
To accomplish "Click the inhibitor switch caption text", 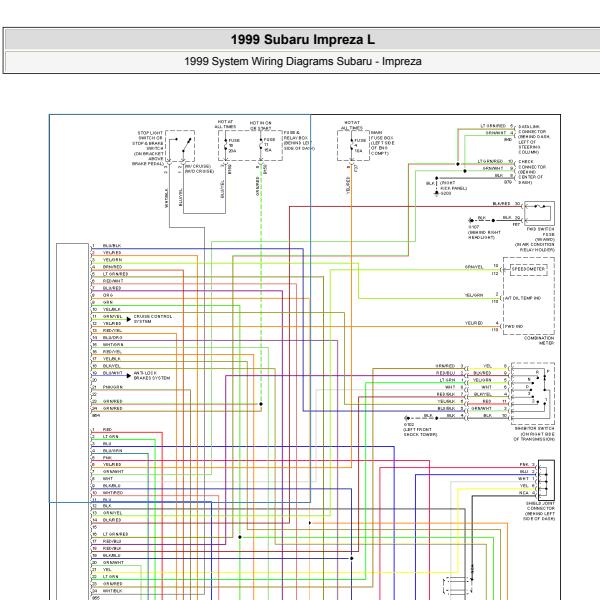I will (x=534, y=434).
